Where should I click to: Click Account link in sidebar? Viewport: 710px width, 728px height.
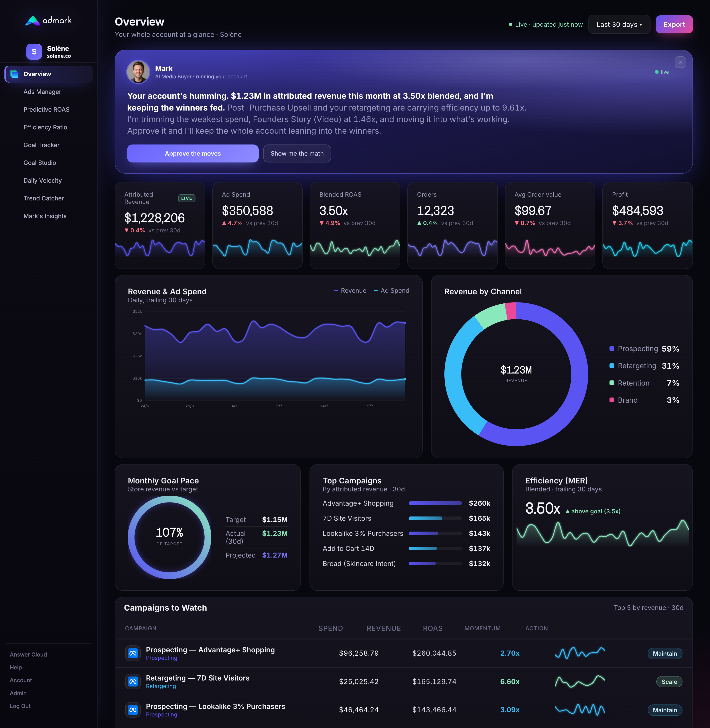pos(21,680)
